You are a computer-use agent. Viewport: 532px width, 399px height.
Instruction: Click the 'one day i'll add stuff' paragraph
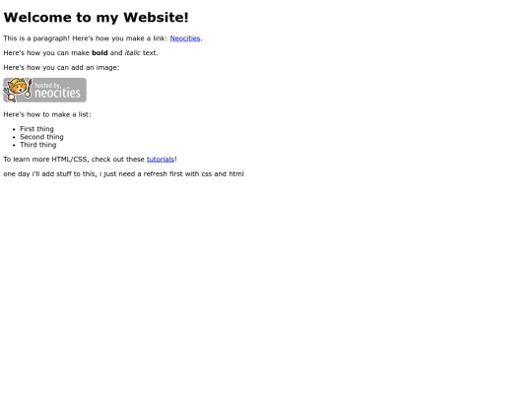(123, 174)
